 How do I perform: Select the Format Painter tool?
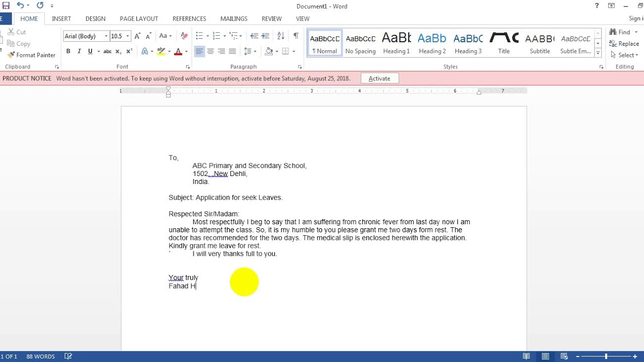click(x=31, y=55)
